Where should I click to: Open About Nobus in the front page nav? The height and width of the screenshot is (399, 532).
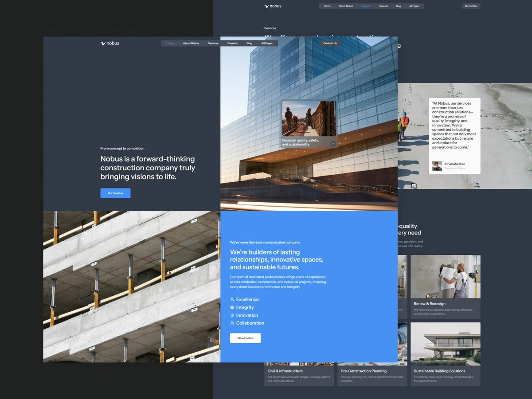(x=191, y=43)
